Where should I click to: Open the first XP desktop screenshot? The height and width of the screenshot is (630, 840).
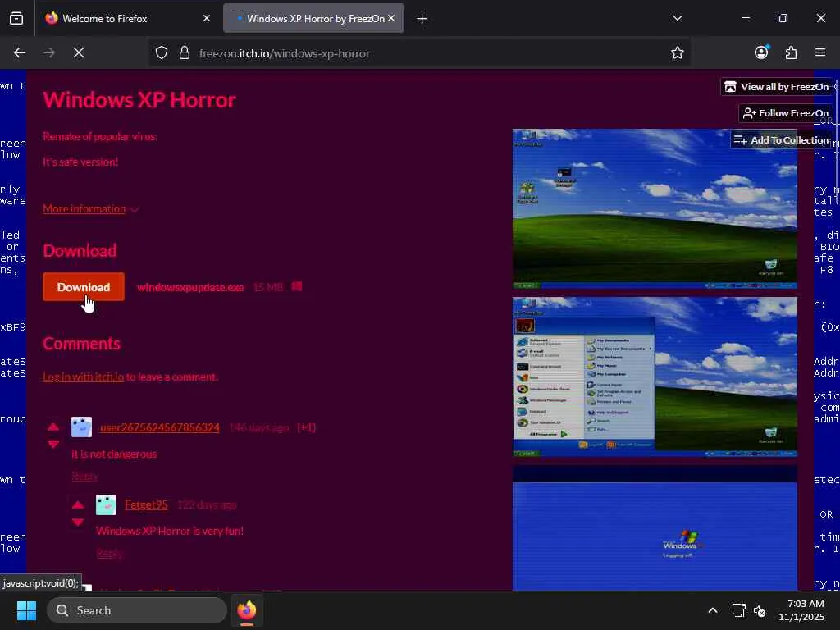pyautogui.click(x=655, y=209)
